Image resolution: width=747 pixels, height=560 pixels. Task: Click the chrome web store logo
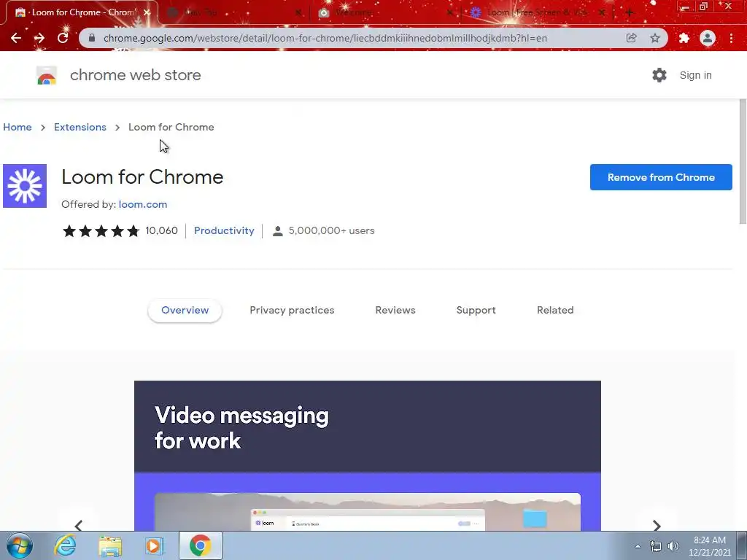[47, 75]
